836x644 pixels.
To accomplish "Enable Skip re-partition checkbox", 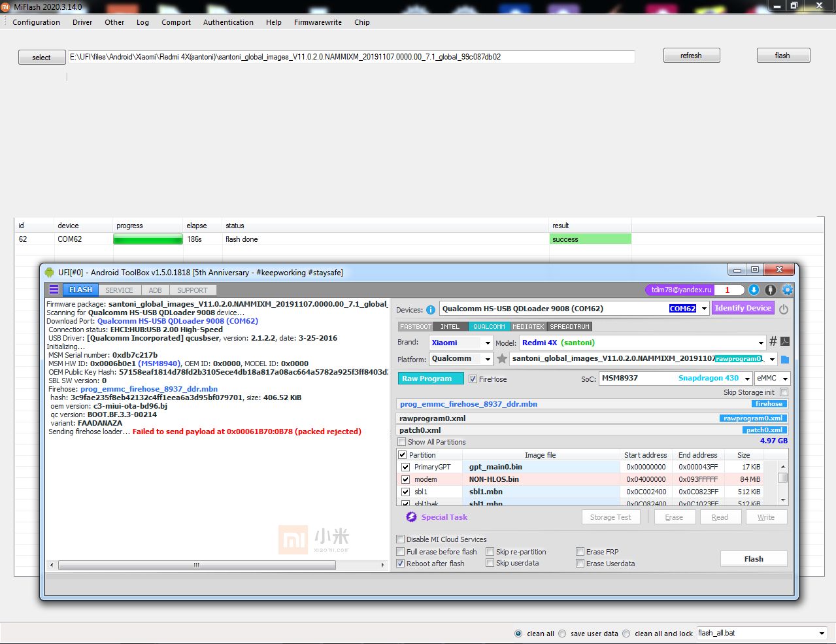I will click(490, 552).
